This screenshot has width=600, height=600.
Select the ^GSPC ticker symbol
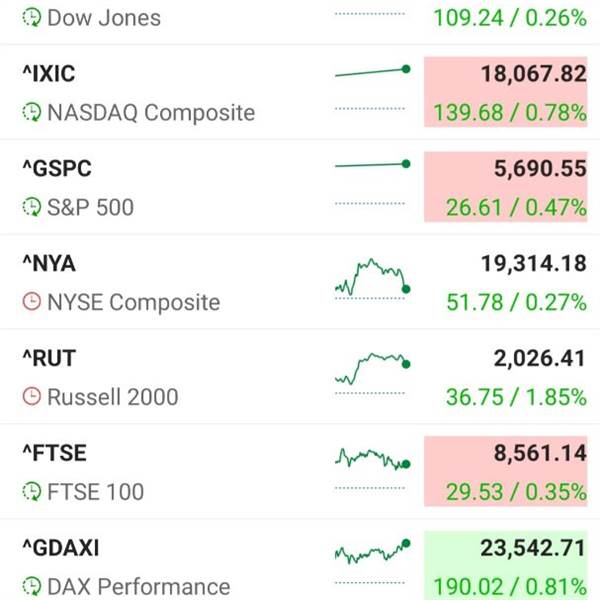[x=57, y=168]
